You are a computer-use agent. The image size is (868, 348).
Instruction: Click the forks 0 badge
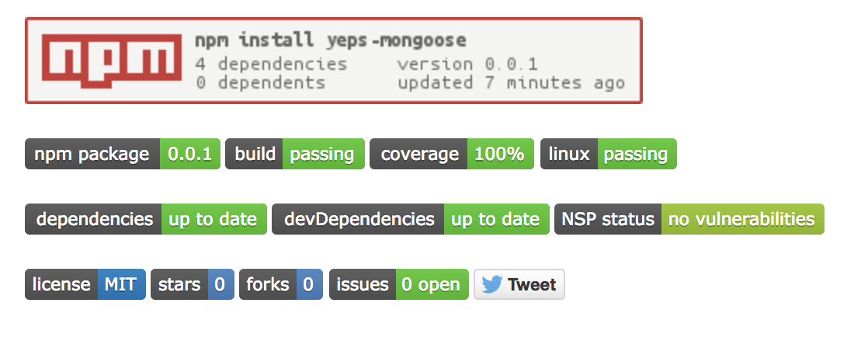coord(281,284)
